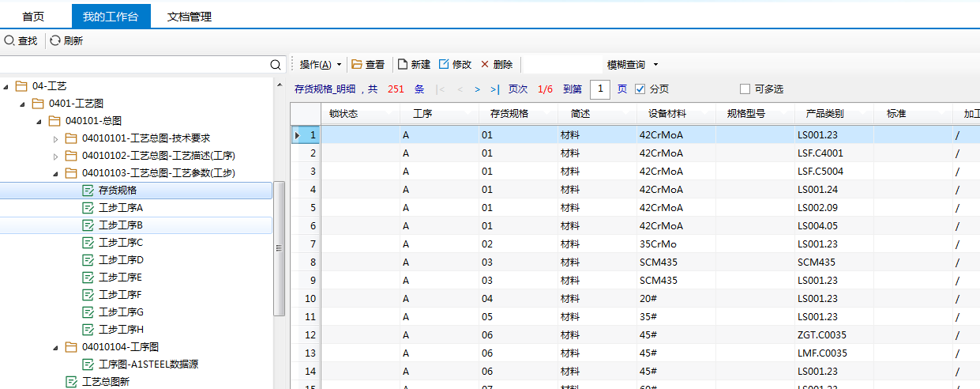This screenshot has width=980, height=389.
Task: Click the 产品类别 column header
Action: click(824, 114)
